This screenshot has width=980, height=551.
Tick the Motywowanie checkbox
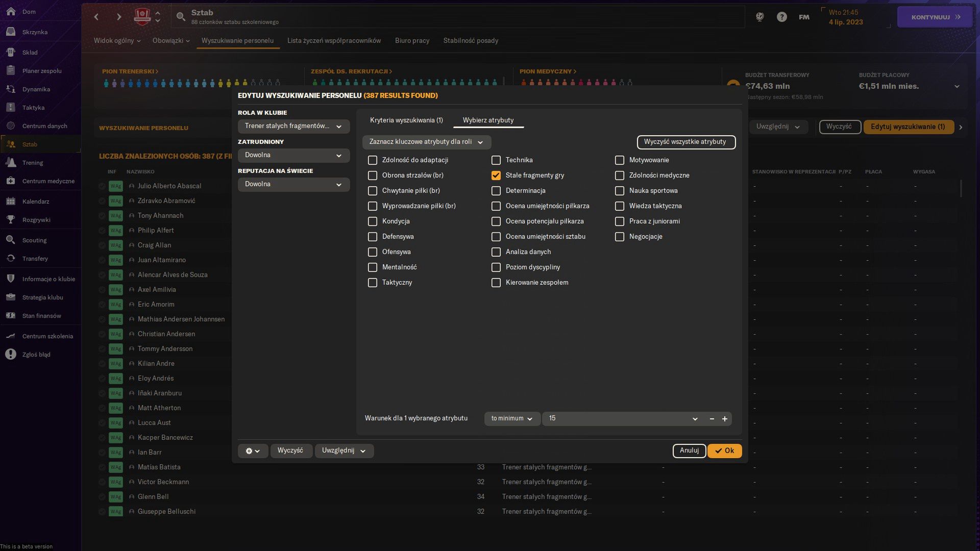(x=620, y=160)
